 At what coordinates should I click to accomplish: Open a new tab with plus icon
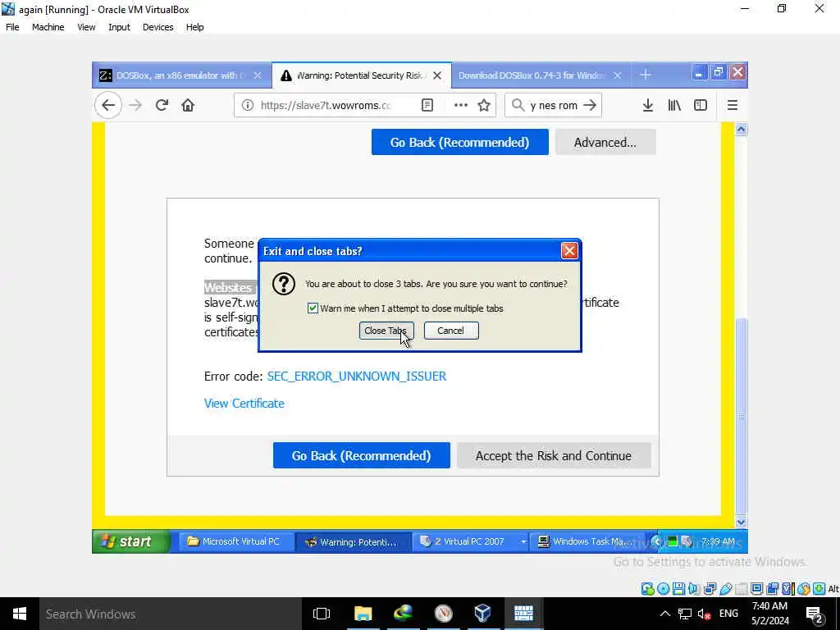pos(646,75)
